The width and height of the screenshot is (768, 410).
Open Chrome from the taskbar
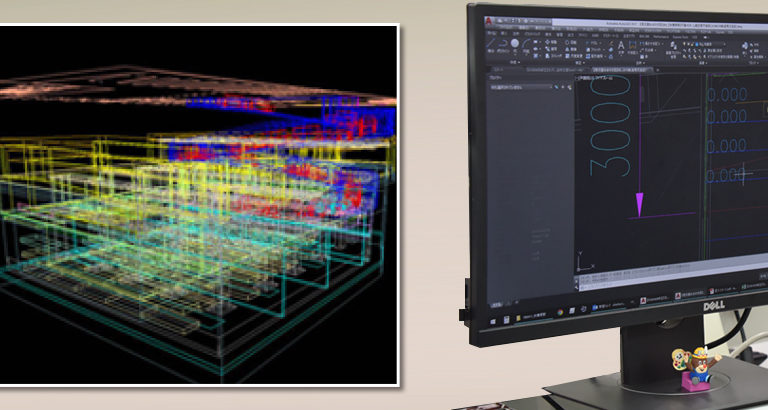[x=560, y=313]
